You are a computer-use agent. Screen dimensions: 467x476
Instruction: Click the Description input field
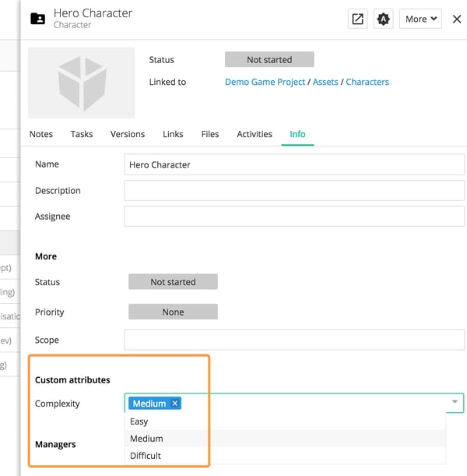294,191
